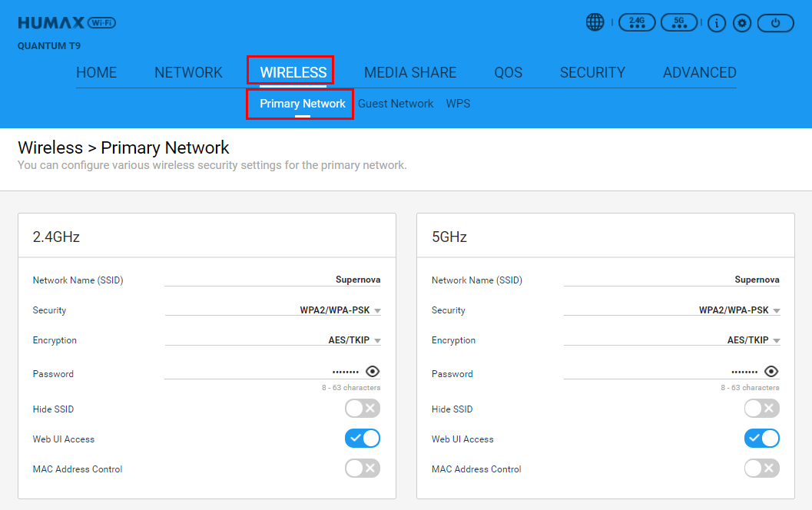812x510 pixels.
Task: Show the 5GHz password with eye icon
Action: (771, 371)
